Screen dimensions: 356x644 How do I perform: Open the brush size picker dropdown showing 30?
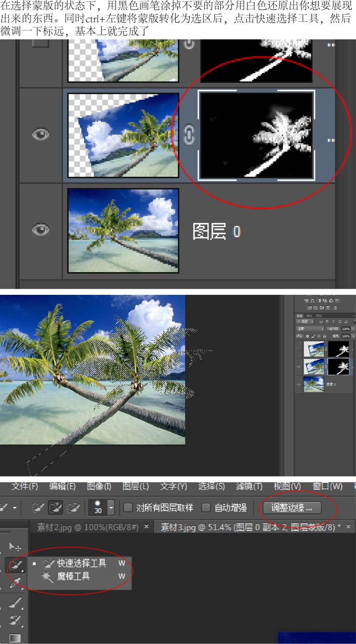click(111, 507)
